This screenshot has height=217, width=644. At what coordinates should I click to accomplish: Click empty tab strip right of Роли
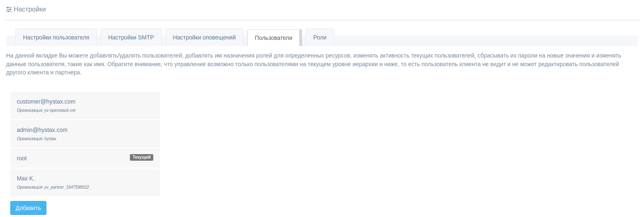point(485,40)
